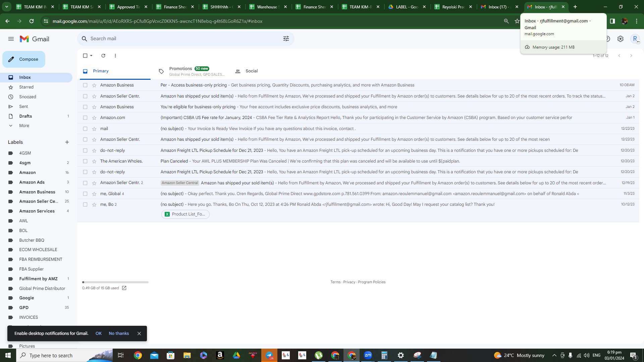Open new browser tab
This screenshot has height=362, width=644.
[x=575, y=7]
